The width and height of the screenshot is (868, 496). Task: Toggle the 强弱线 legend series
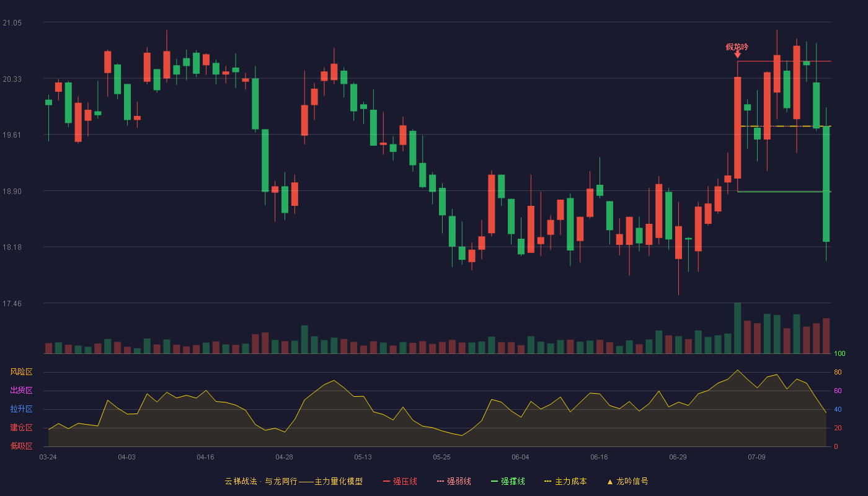point(454,481)
